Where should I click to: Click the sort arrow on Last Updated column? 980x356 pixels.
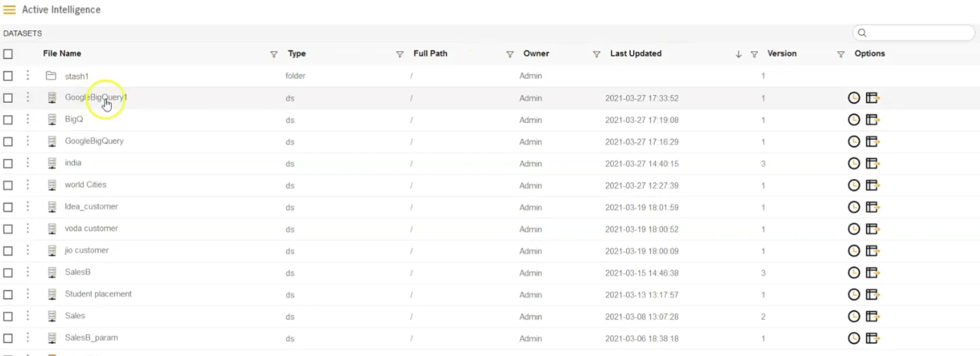tap(738, 54)
